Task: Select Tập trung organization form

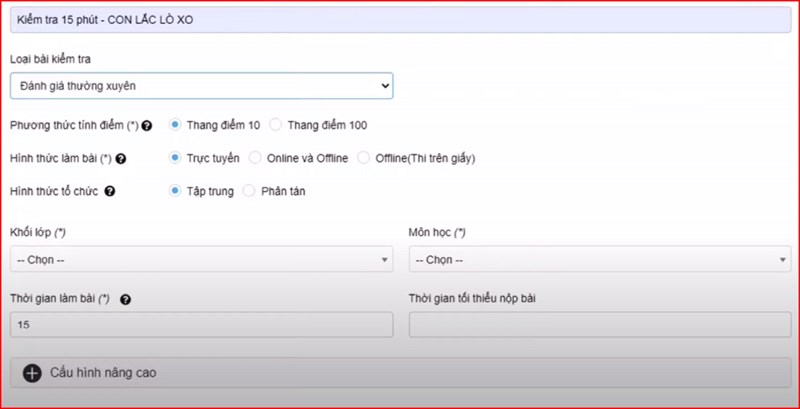Action: click(x=175, y=191)
